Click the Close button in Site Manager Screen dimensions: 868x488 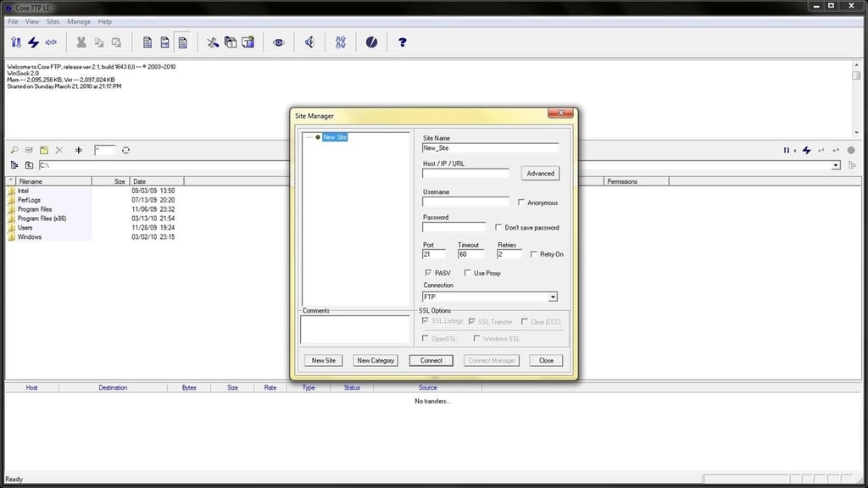[546, 360]
